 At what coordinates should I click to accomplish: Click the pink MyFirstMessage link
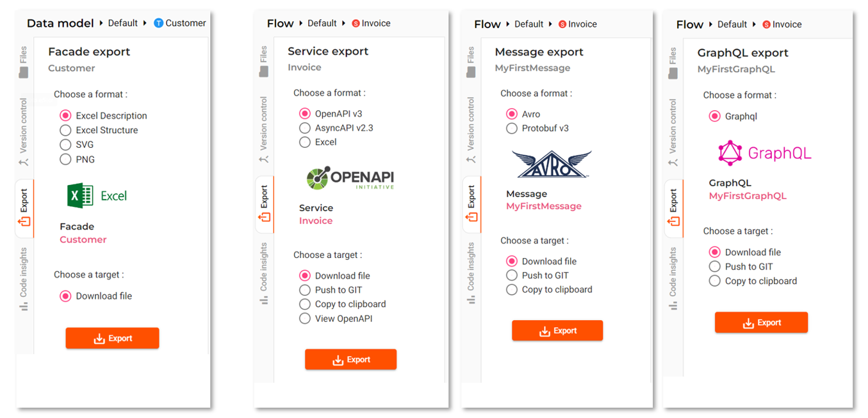544,206
